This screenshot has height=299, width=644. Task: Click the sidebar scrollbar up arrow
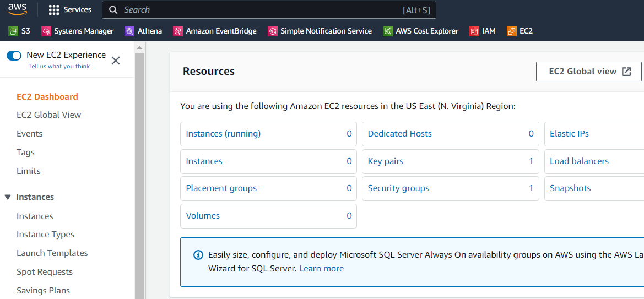coord(139,48)
